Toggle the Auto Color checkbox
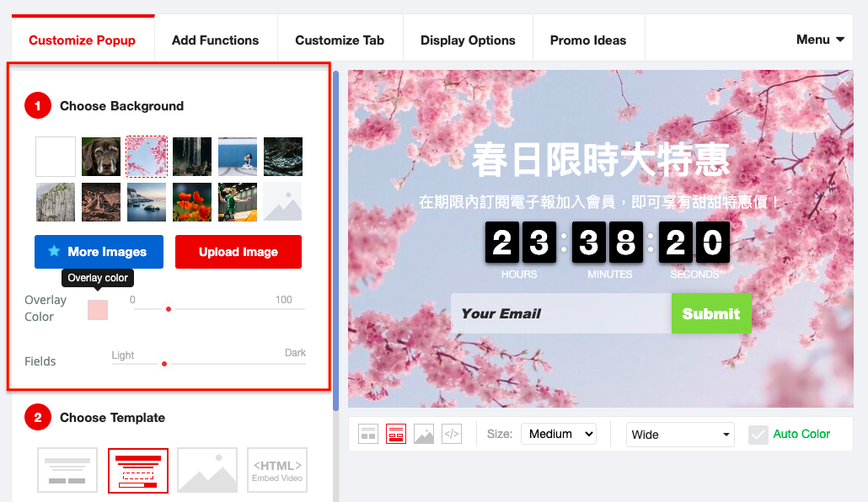 pos(758,435)
